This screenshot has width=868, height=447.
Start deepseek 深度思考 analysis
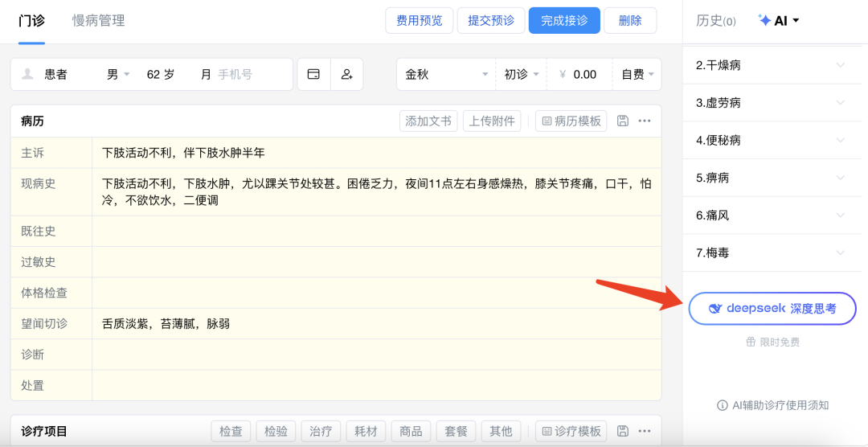tap(772, 309)
